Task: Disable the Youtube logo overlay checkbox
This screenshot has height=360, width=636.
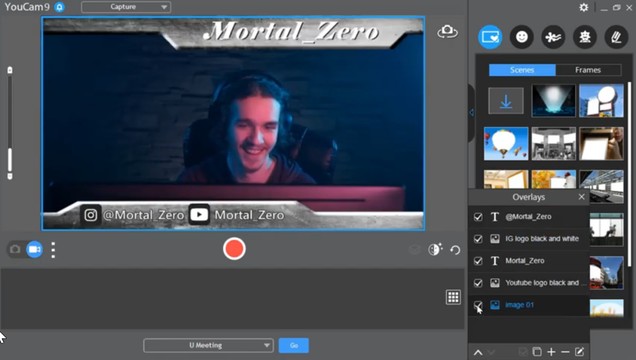Action: [478, 283]
